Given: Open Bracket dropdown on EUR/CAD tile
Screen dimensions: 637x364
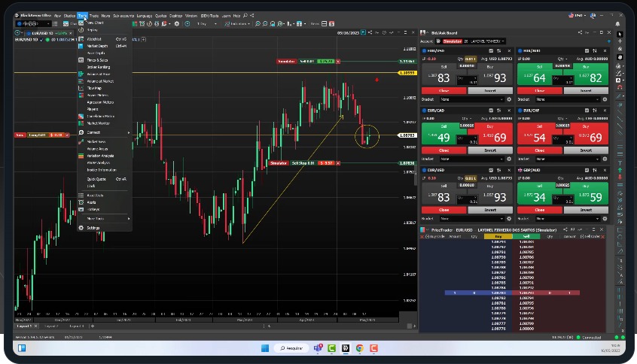Looking at the screenshot, I should pyautogui.click(x=471, y=159).
